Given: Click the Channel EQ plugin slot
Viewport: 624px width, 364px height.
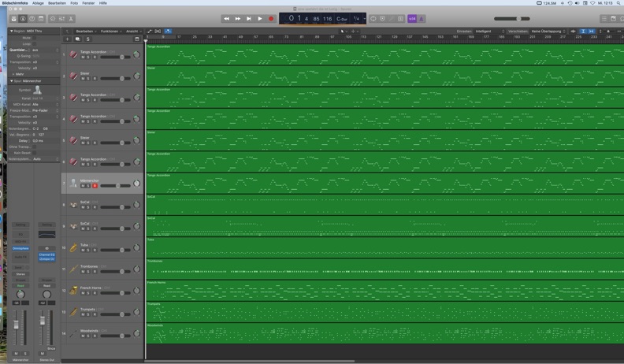Looking at the screenshot, I should coord(47,254).
